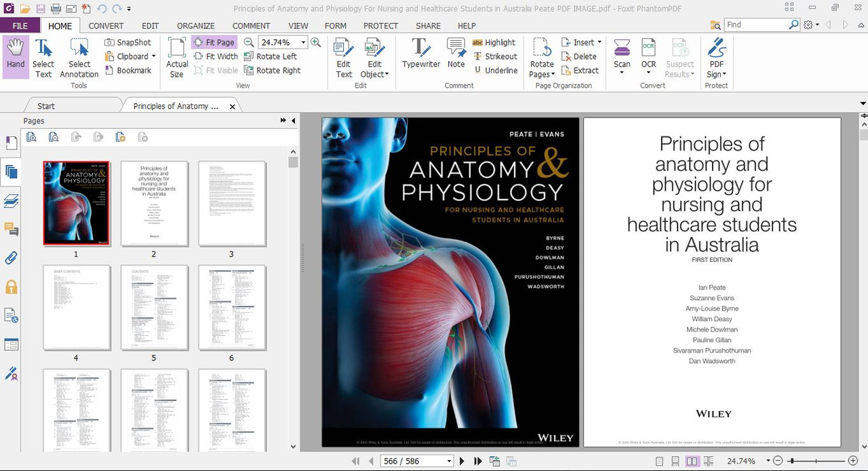Open the ribbon zoom percentage dropdown
868x471 pixels.
[x=304, y=42]
